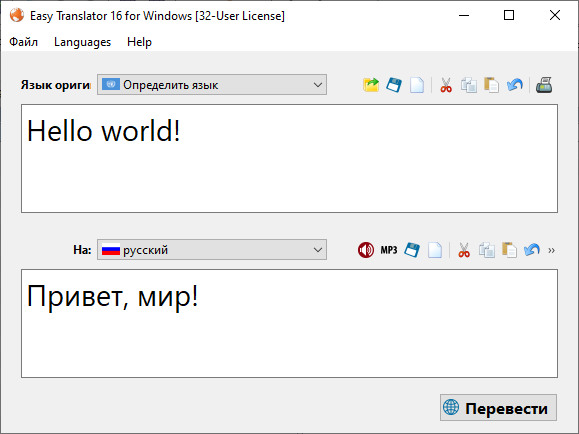Copy translated text using copy icon

[487, 250]
